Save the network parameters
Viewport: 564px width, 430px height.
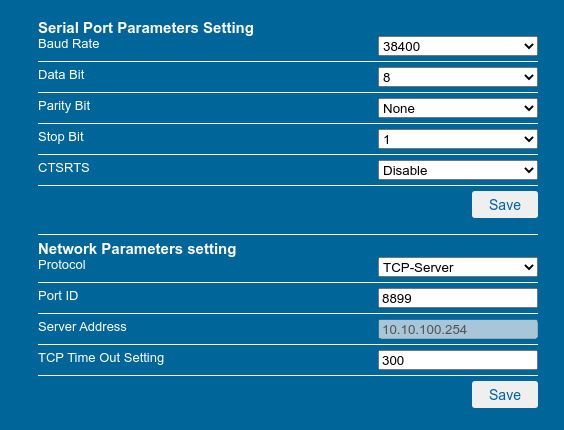505,394
